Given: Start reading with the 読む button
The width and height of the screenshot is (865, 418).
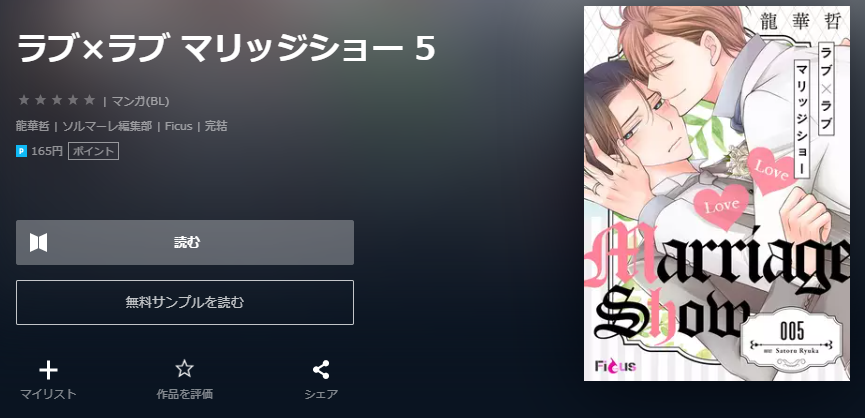Looking at the screenshot, I should click(x=185, y=243).
